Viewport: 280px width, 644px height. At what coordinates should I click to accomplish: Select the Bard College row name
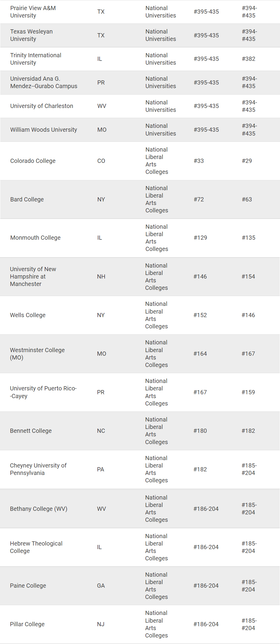click(x=27, y=199)
